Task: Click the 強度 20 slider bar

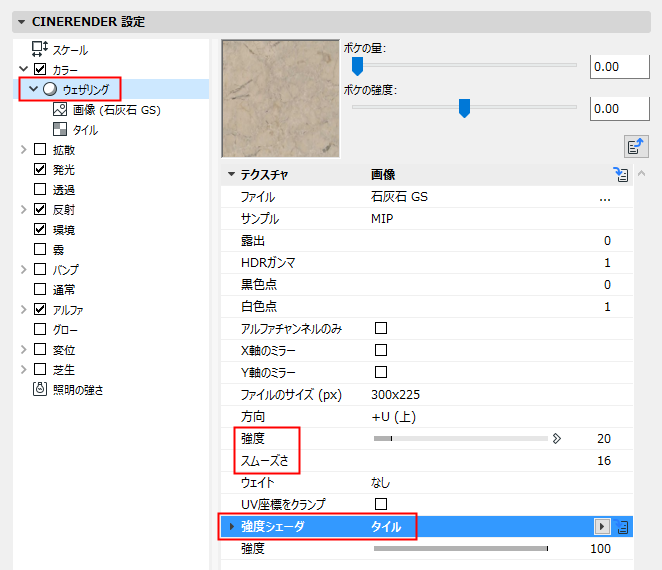Action: 461,439
